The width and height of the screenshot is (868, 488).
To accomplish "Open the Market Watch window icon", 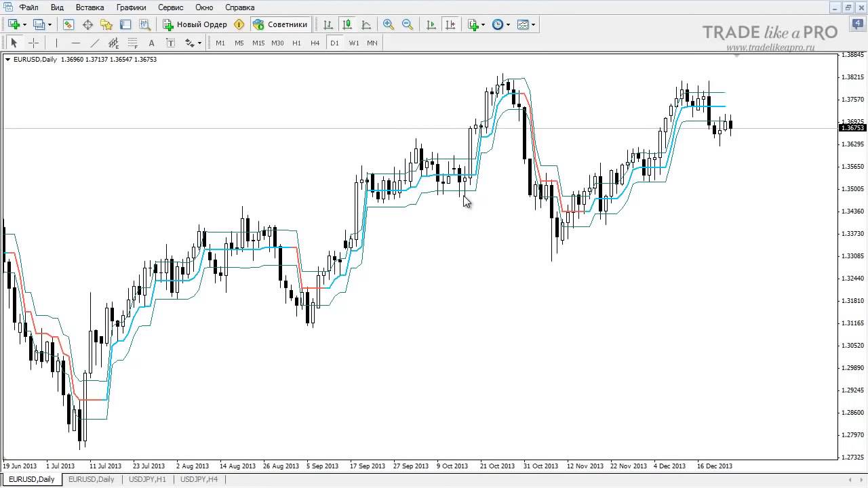I will point(68,24).
